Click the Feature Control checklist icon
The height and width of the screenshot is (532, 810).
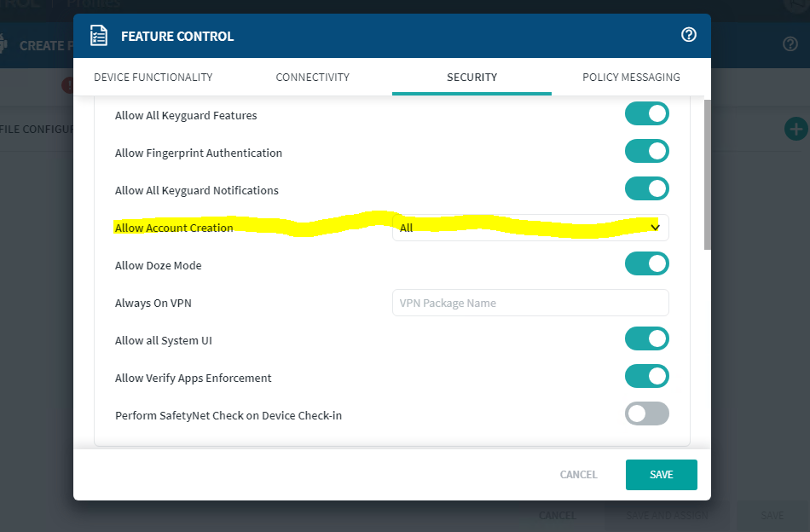(99, 36)
